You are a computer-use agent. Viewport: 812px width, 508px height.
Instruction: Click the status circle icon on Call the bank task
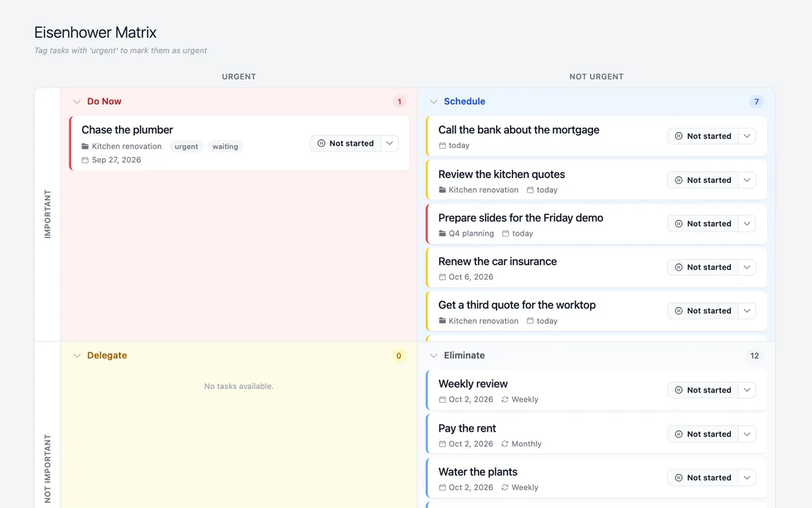tap(679, 136)
